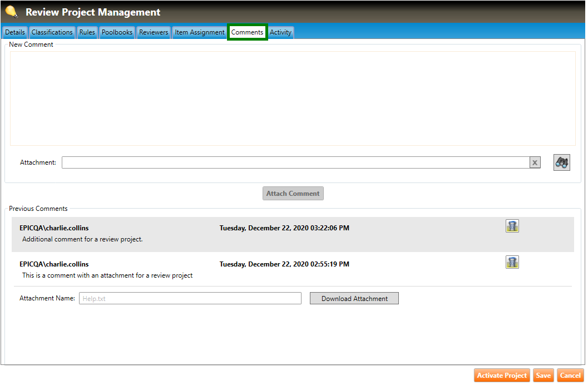Open the Reviewers tab
588x385 pixels.
154,32
